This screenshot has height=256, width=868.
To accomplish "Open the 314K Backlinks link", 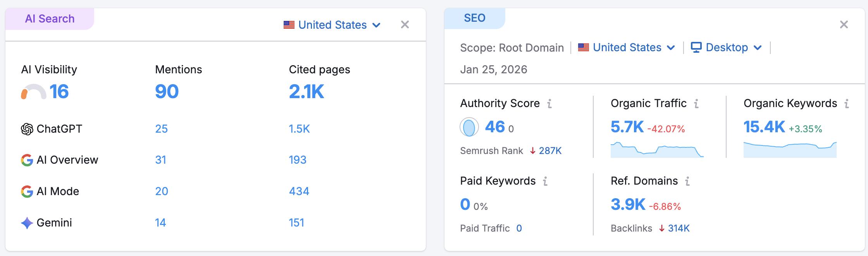I will pos(679,228).
